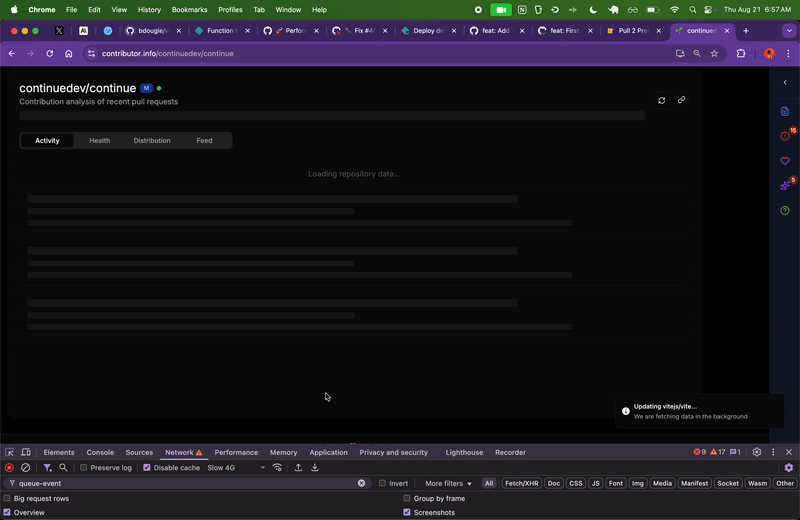Viewport: 800px width, 520px height.
Task: Go back in Chrome history
Action: pyautogui.click(x=12, y=54)
